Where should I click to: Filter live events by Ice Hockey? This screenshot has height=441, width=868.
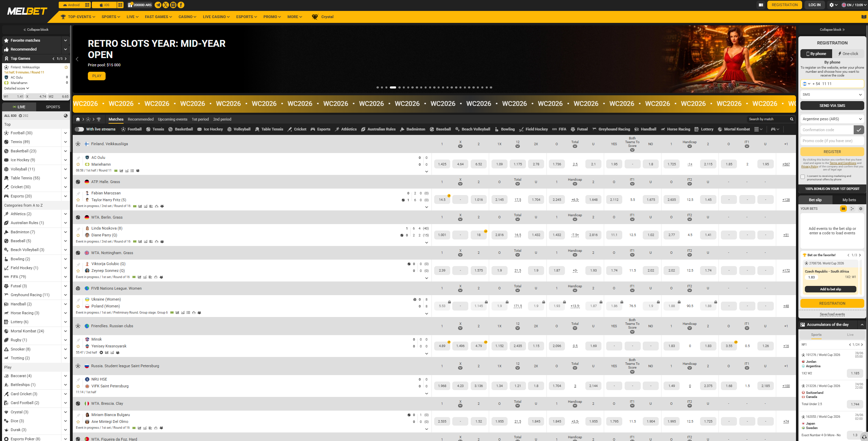(210, 129)
